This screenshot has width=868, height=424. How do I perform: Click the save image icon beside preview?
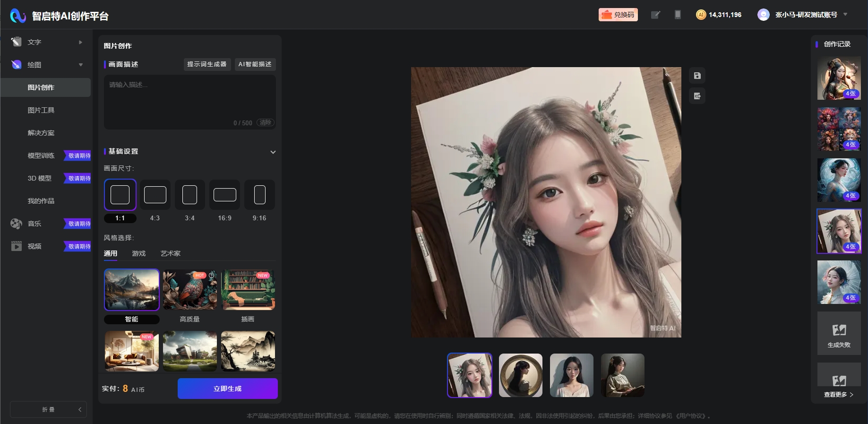pos(697,76)
